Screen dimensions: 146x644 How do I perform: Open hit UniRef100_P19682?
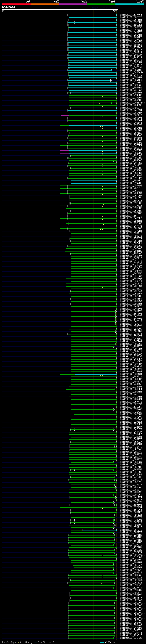[131, 140]
